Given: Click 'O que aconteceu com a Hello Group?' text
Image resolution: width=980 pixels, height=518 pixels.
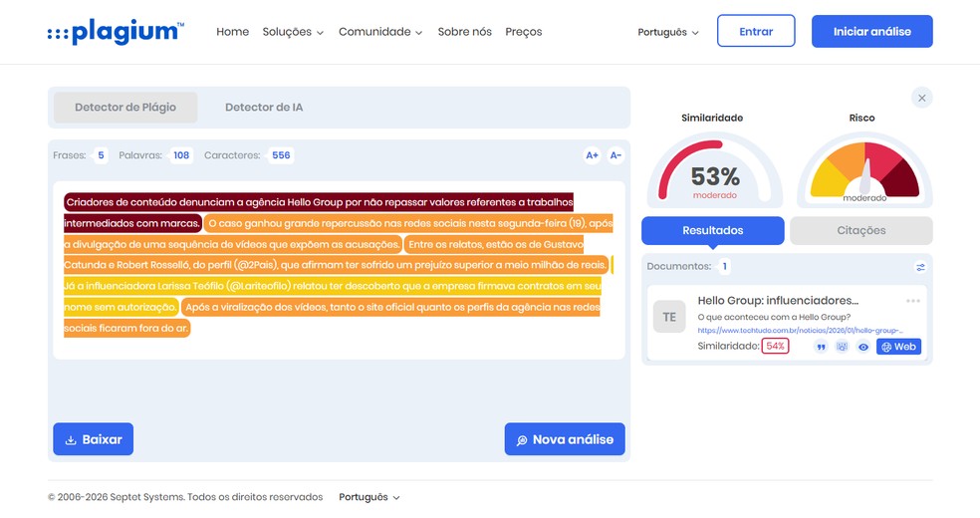Looking at the screenshot, I should point(775,318).
